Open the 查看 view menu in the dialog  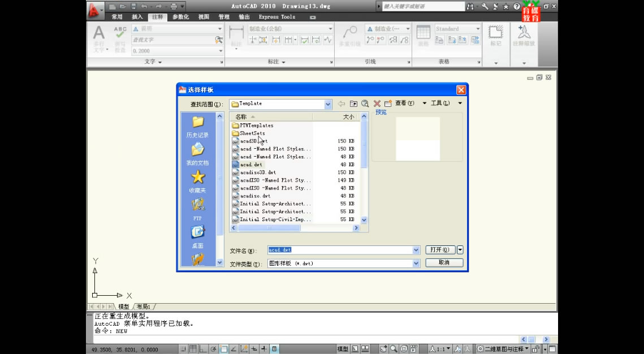pyautogui.click(x=405, y=103)
